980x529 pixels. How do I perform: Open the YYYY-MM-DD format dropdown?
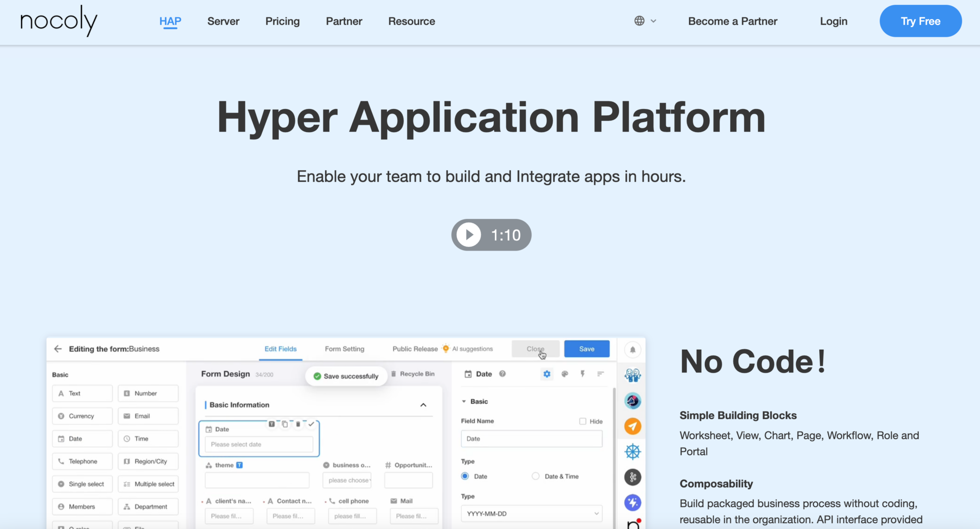tap(531, 513)
